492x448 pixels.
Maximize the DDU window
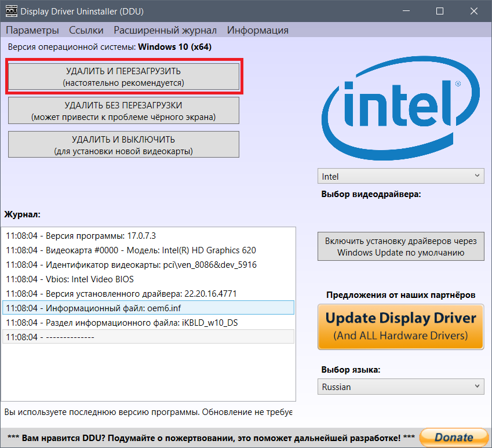click(440, 11)
